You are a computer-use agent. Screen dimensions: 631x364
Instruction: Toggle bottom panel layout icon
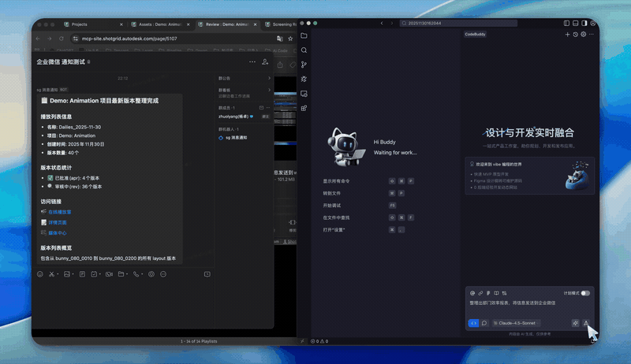pyautogui.click(x=576, y=24)
